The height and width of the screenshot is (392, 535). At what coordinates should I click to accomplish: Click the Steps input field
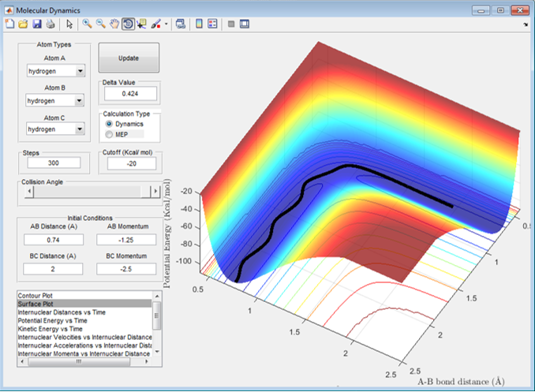pyautogui.click(x=54, y=163)
